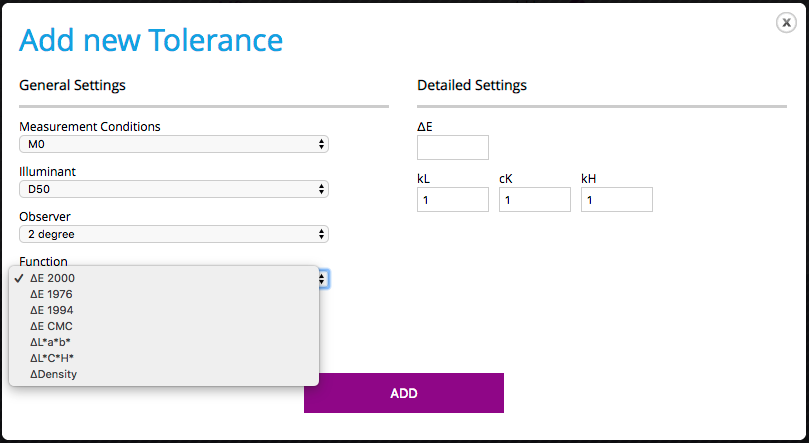The height and width of the screenshot is (443, 809).
Task: Focus the kH value field
Action: [617, 200]
